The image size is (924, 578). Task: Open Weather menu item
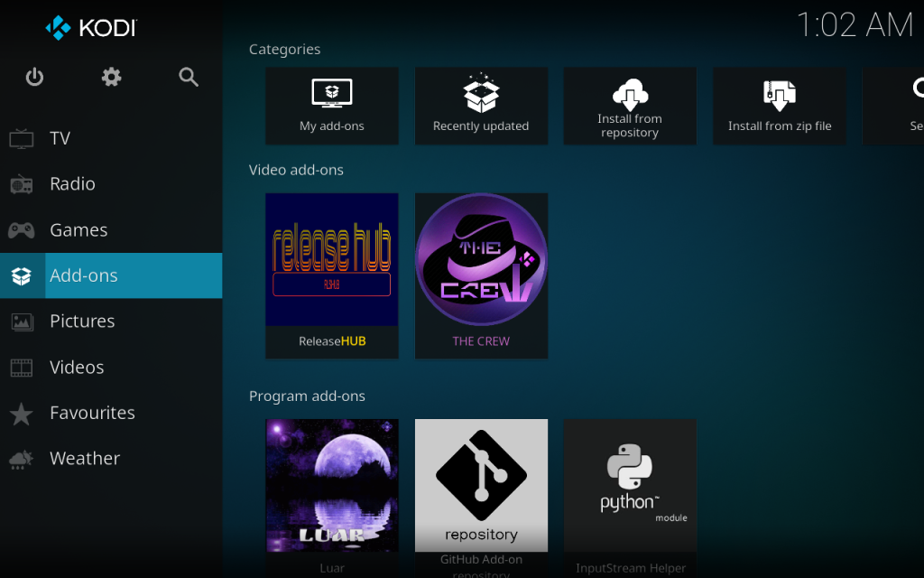pyautogui.click(x=85, y=459)
